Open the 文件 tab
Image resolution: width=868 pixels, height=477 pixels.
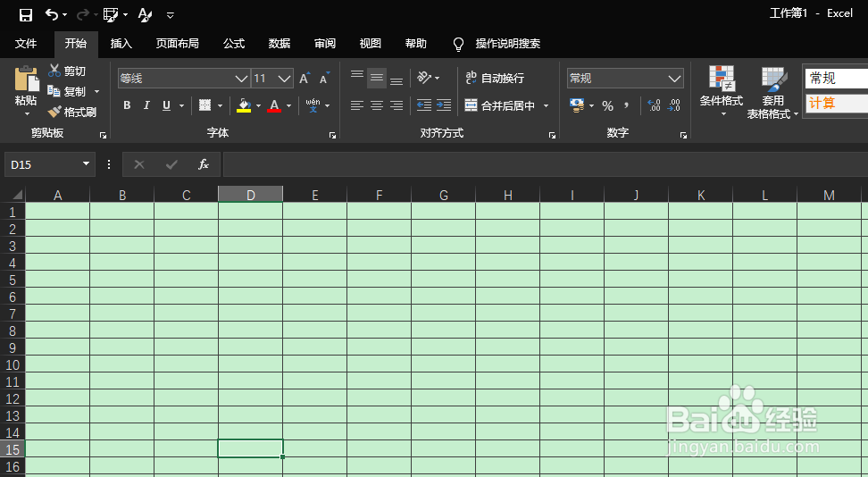[26, 44]
